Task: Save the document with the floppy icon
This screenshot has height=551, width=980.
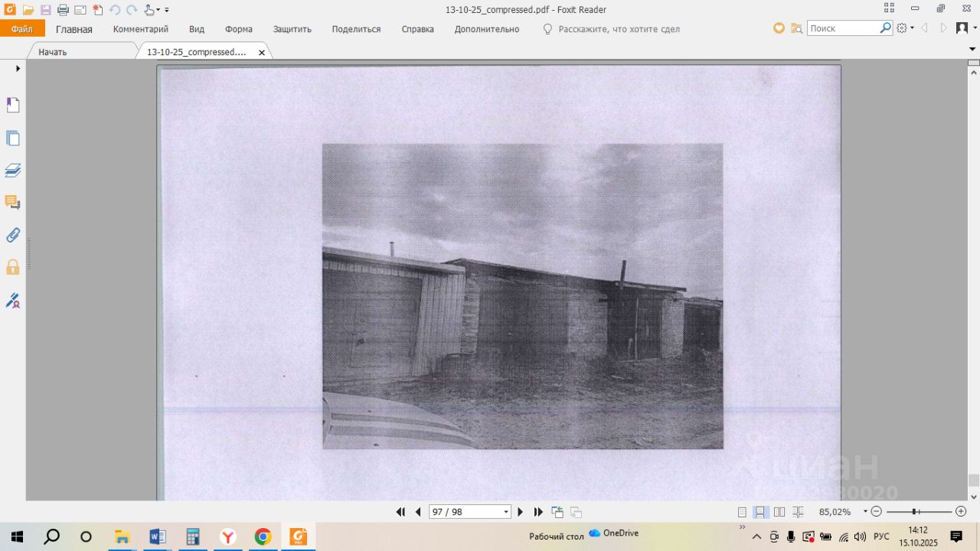Action: (46, 10)
